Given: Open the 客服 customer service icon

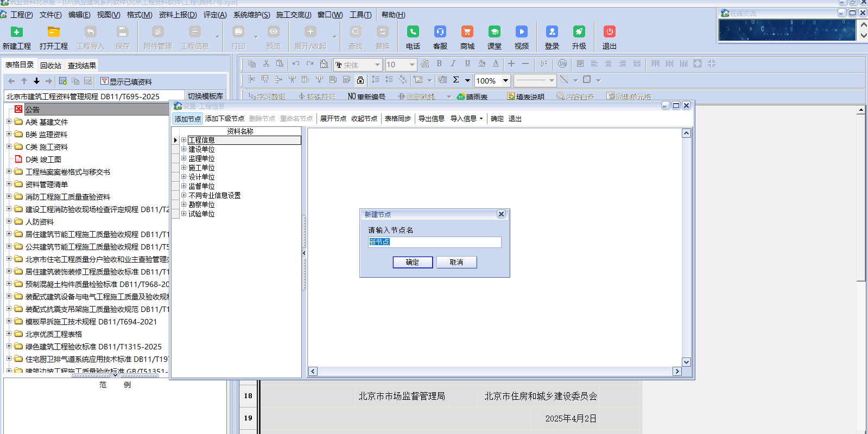Looking at the screenshot, I should (x=440, y=32).
